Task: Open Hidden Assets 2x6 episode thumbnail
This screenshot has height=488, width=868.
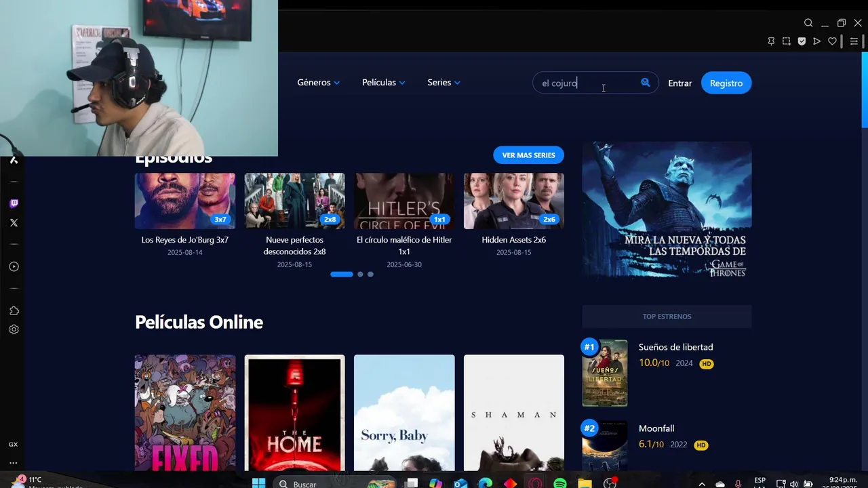Action: (x=513, y=201)
